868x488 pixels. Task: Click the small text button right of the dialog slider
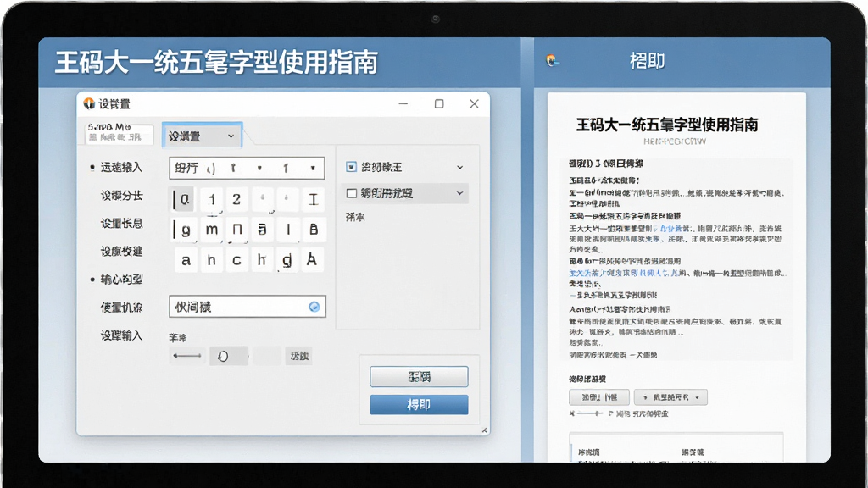299,357
